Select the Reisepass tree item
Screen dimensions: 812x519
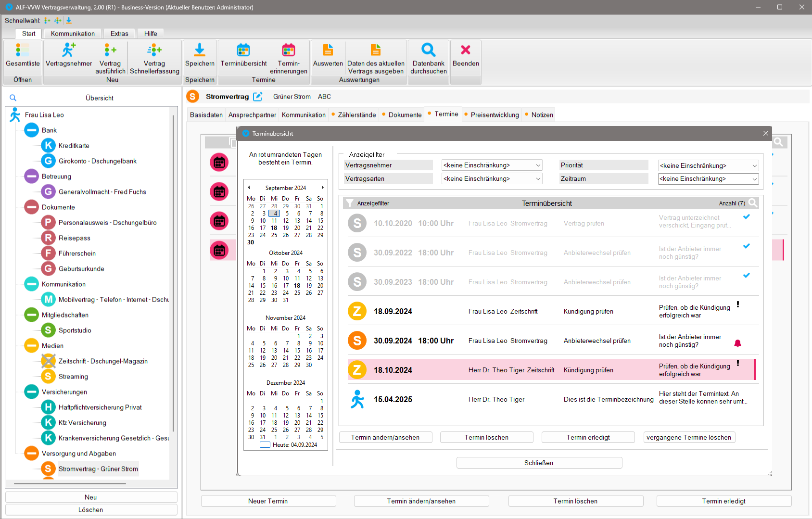[74, 238]
